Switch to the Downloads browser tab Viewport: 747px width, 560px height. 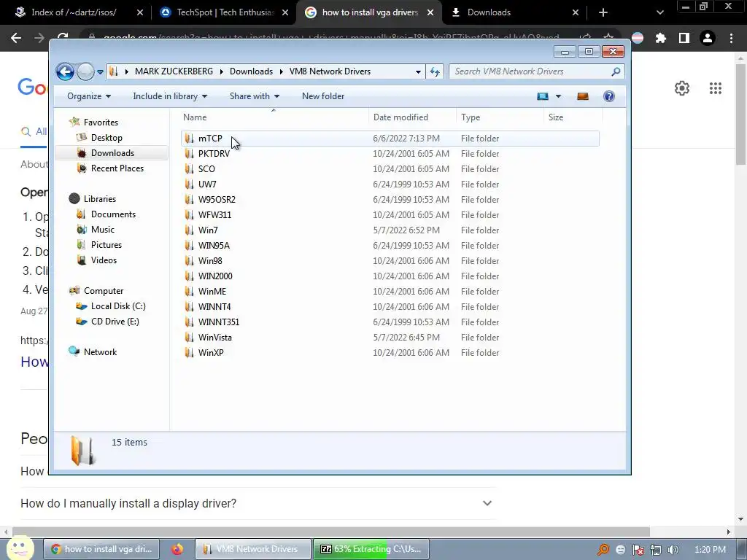tap(514, 12)
